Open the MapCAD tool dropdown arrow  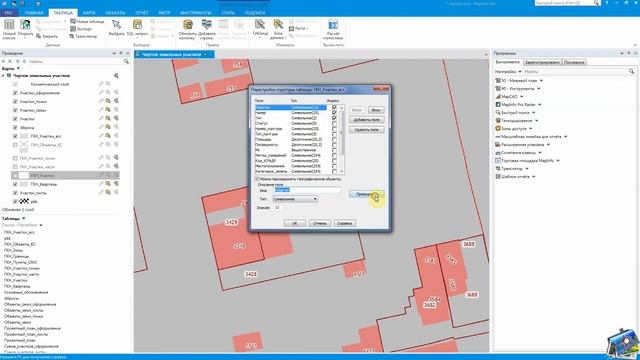(521, 97)
